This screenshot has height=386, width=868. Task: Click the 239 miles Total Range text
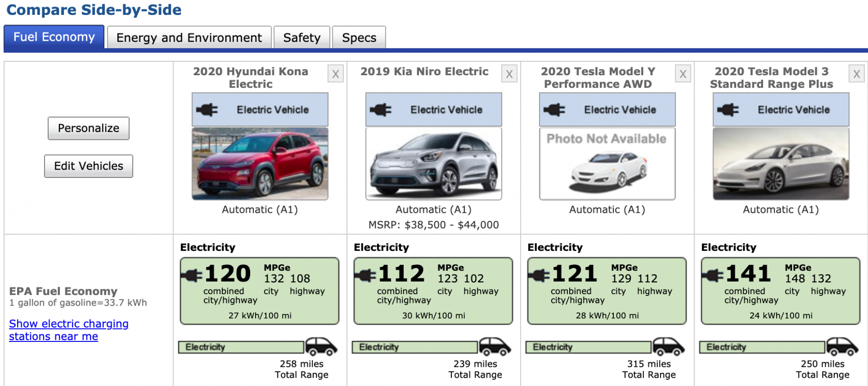[475, 369]
